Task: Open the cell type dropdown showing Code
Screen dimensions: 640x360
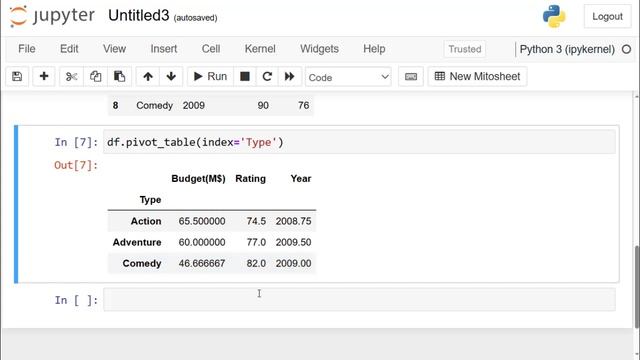Action: tap(348, 77)
